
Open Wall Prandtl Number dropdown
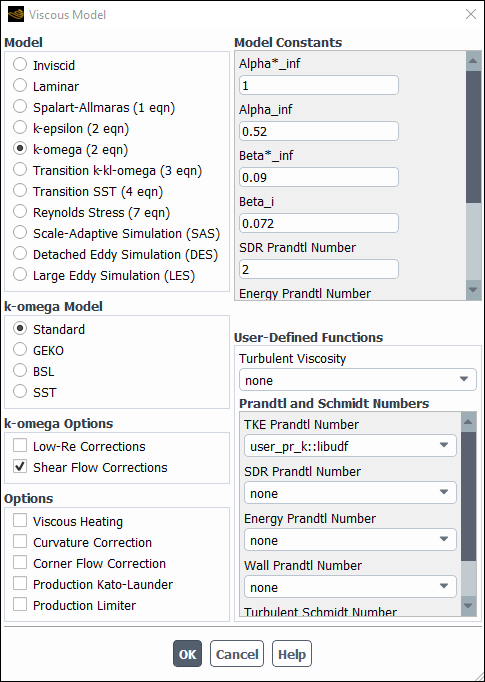pyautogui.click(x=350, y=587)
